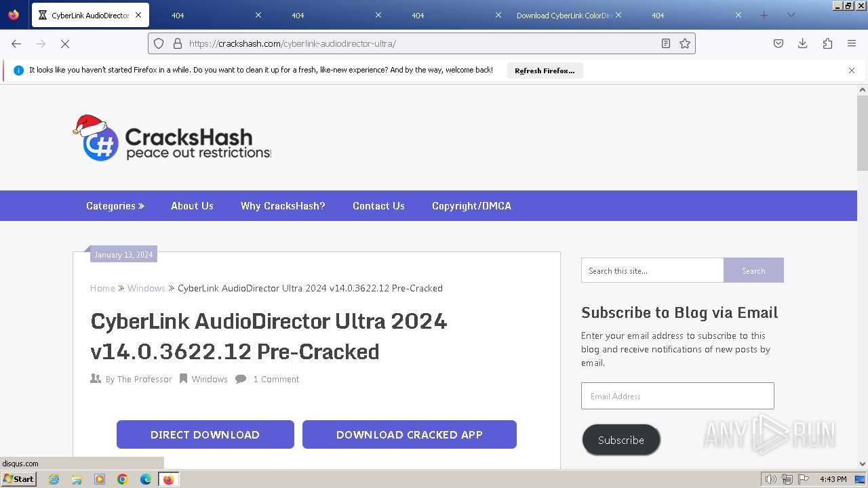Screen dimensions: 868x488
Task: Dismiss the Firefox refresh notification bar
Action: tap(852, 70)
